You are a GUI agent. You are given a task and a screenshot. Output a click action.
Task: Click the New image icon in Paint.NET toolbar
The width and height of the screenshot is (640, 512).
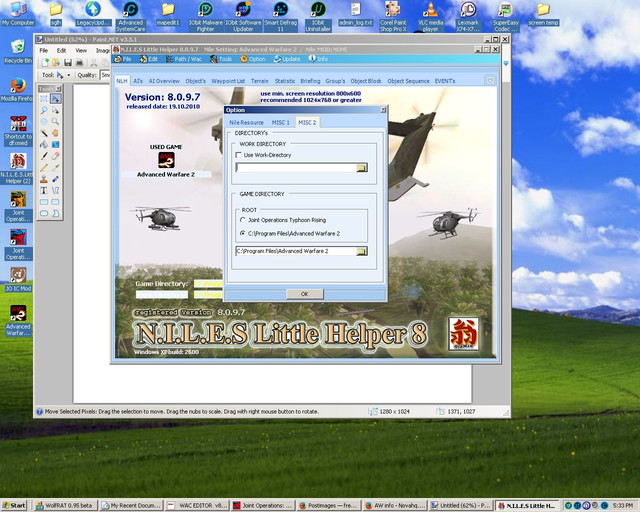click(x=44, y=62)
